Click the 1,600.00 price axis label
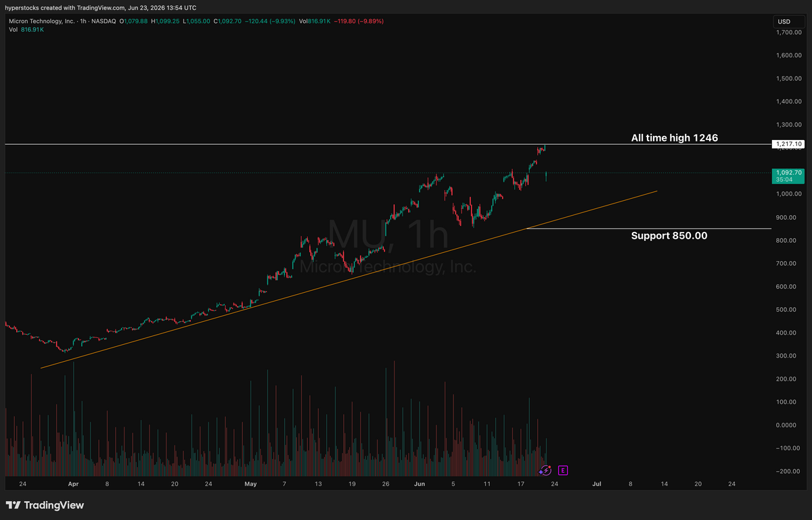 pos(790,55)
